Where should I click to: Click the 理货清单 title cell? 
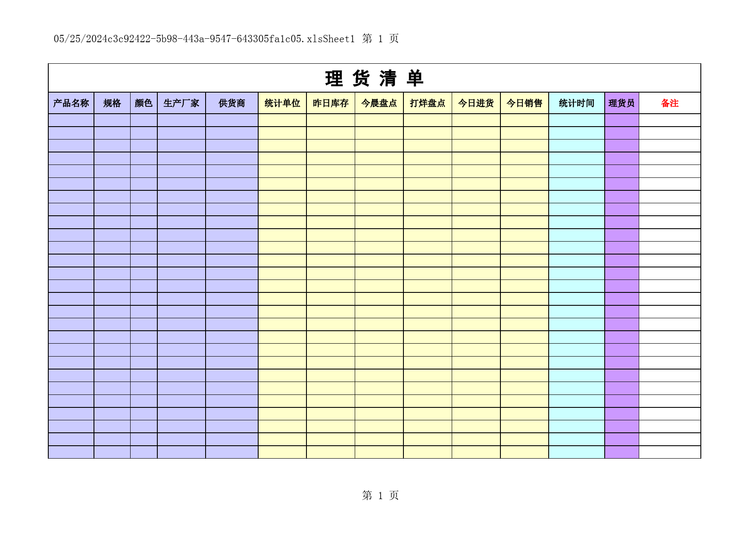pos(374,78)
